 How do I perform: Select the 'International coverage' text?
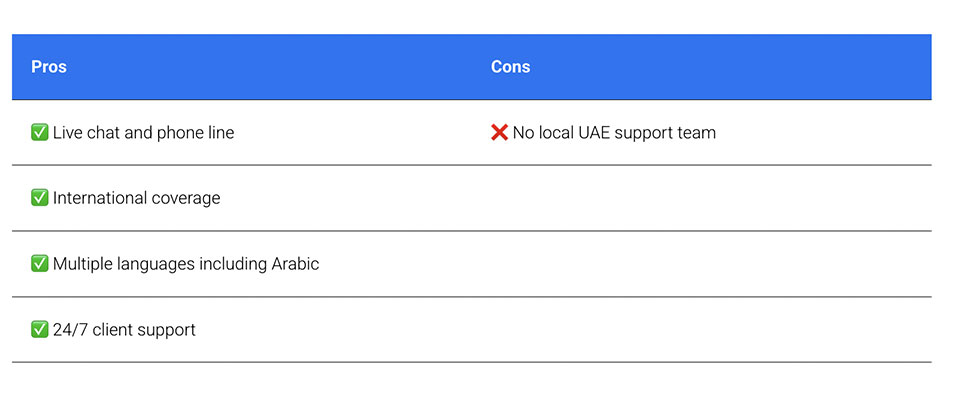coord(136,198)
